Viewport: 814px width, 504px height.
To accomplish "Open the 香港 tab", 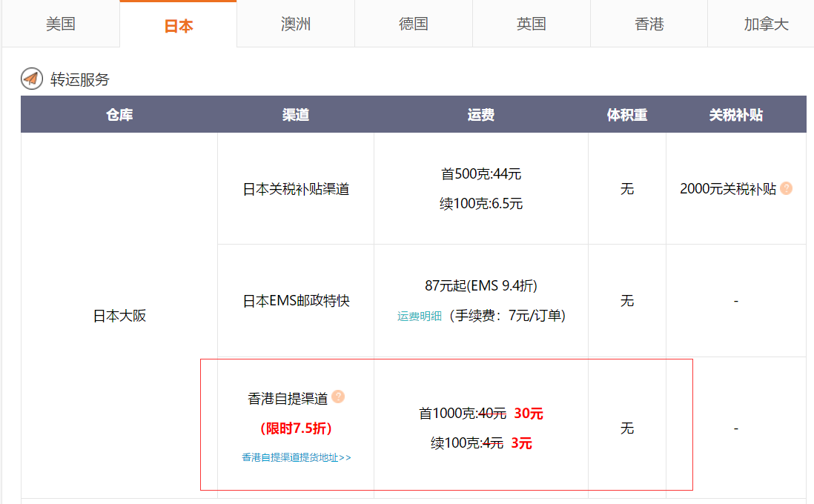I will point(649,24).
